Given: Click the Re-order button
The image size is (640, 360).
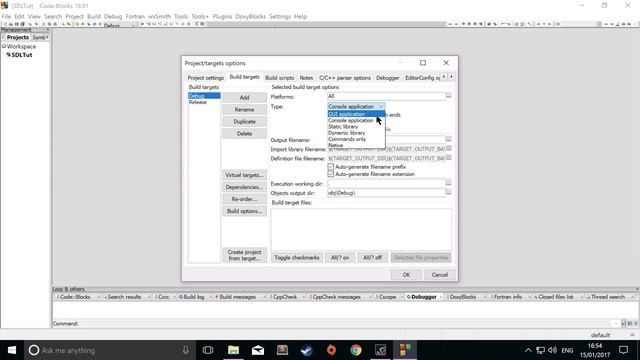Looking at the screenshot, I should [x=244, y=199].
